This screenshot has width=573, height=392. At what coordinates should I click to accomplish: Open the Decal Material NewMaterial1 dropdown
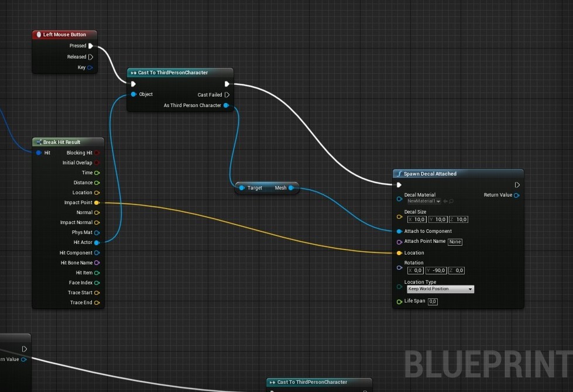(424, 201)
